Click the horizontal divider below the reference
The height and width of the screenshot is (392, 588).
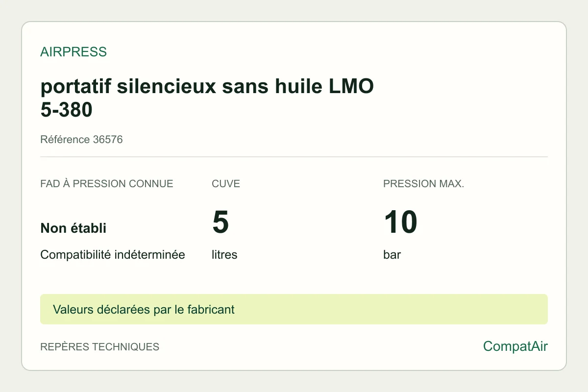tap(294, 157)
